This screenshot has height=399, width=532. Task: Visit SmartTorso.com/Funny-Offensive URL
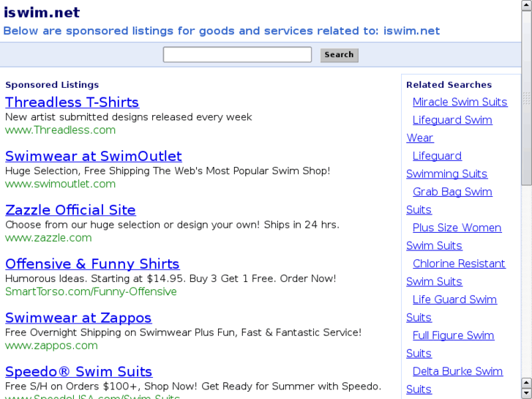click(x=91, y=291)
